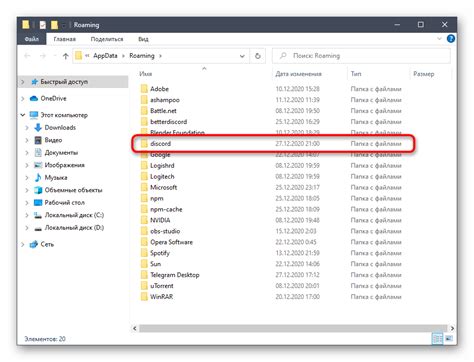Open Downloads in the navigation pane
Screen dimensions: 474x362
click(x=60, y=127)
